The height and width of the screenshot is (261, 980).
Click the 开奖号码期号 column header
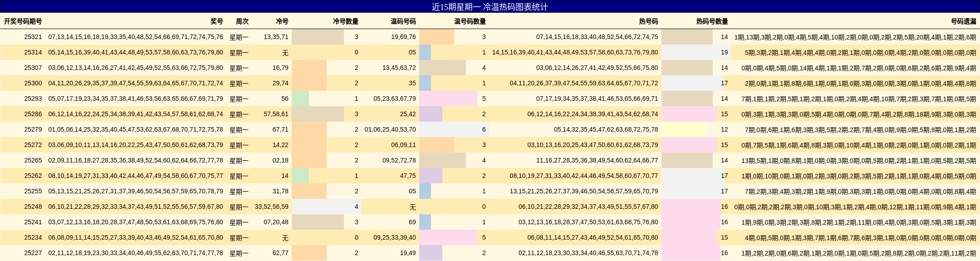pos(23,21)
